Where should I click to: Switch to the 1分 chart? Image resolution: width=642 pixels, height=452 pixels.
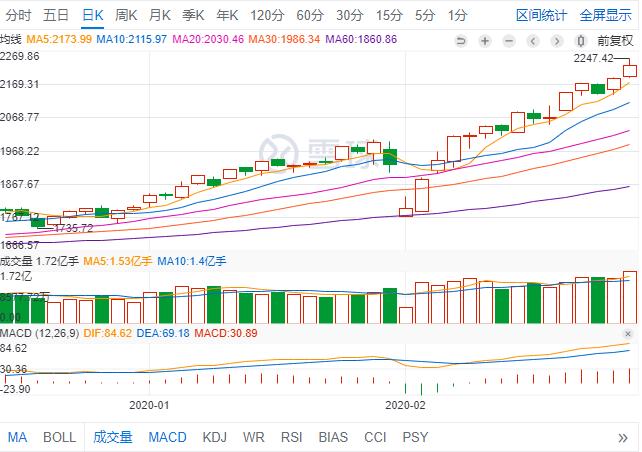457,16
